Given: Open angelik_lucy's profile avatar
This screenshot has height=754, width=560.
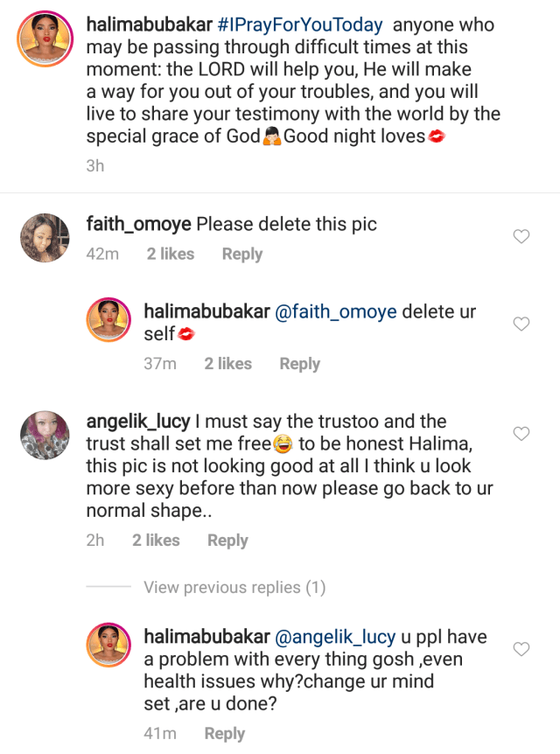Looking at the screenshot, I should pyautogui.click(x=44, y=435).
